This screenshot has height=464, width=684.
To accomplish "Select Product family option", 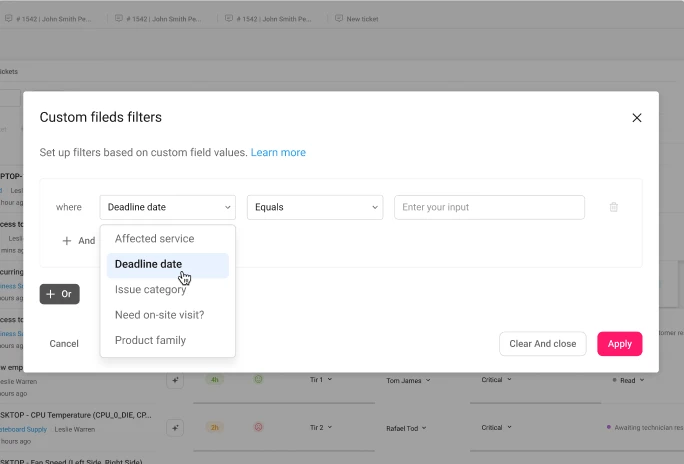I will point(168,340).
